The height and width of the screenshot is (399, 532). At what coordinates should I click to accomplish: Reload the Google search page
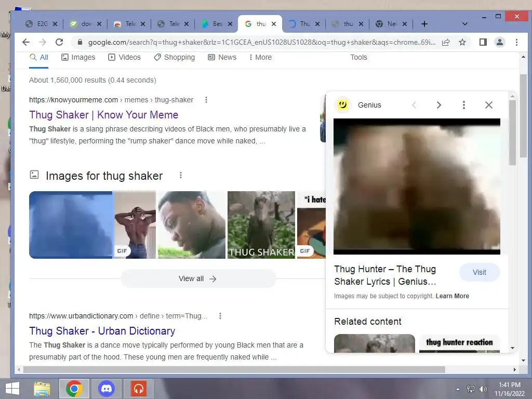59,42
